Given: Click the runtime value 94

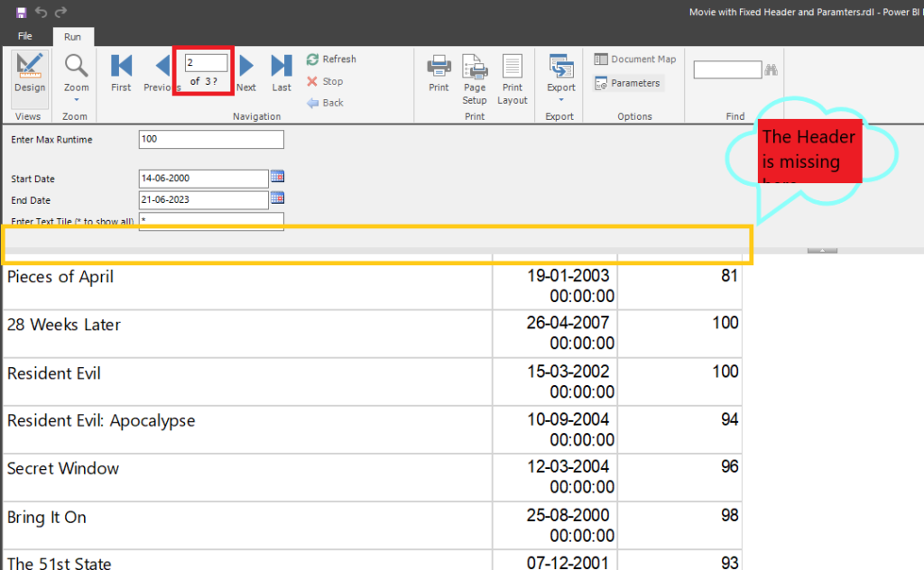Looking at the screenshot, I should [x=729, y=419].
